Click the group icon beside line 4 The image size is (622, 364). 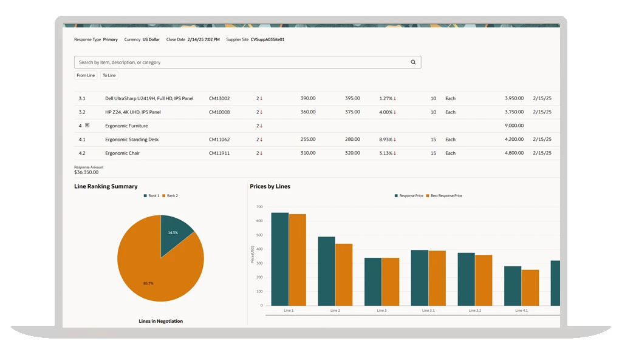pyautogui.click(x=87, y=126)
